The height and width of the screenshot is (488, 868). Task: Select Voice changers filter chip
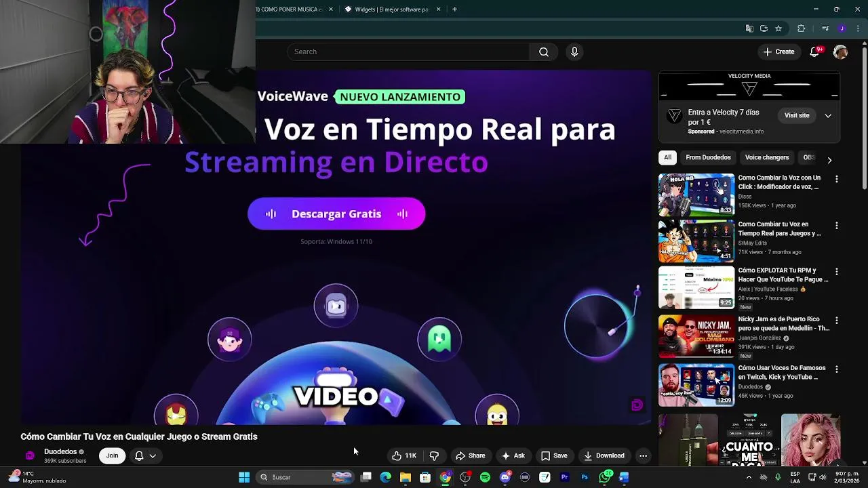[x=767, y=157]
